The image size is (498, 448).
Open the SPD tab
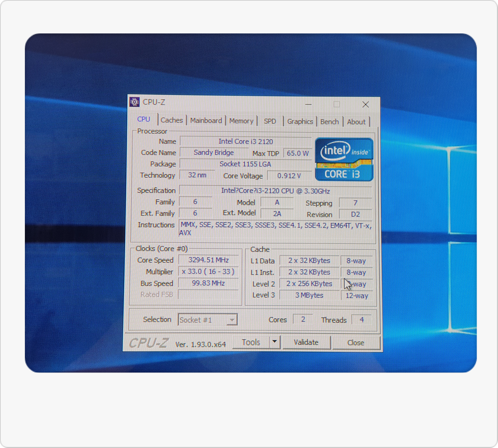[270, 121]
